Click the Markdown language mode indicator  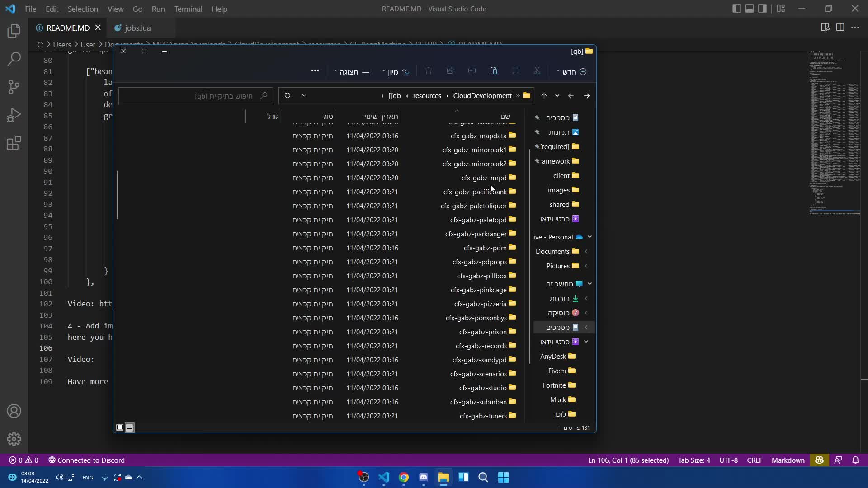pyautogui.click(x=788, y=460)
